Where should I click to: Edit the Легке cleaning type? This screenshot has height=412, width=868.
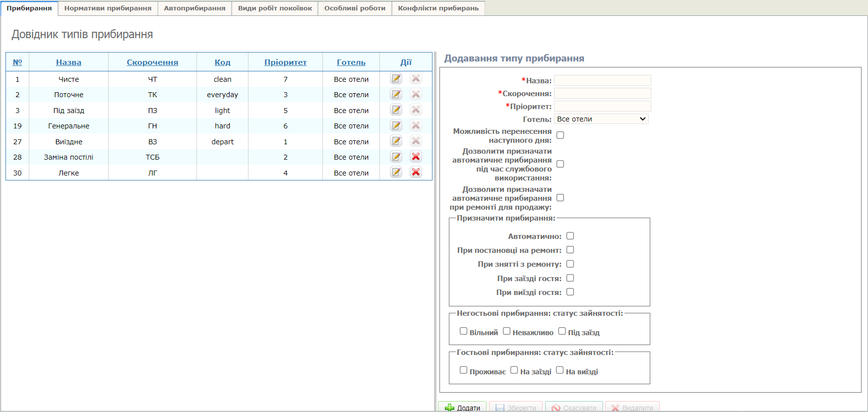pos(396,172)
